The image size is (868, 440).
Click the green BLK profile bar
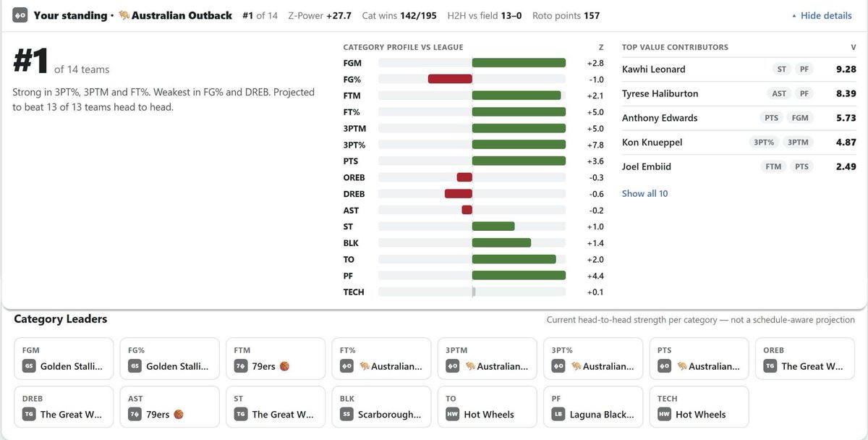tap(501, 243)
